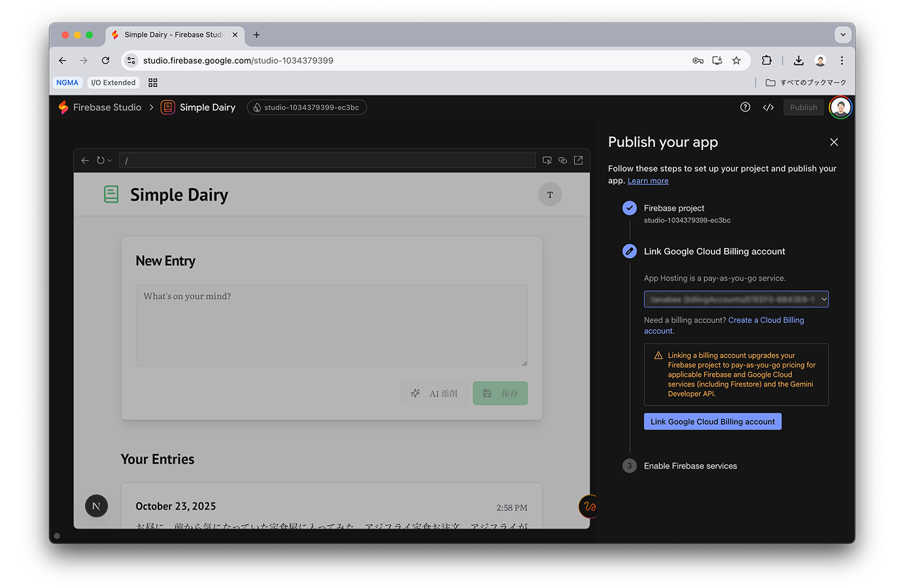The width and height of the screenshot is (905, 588).
Task: Go back using the preview toolbar back arrow
Action: pos(85,160)
